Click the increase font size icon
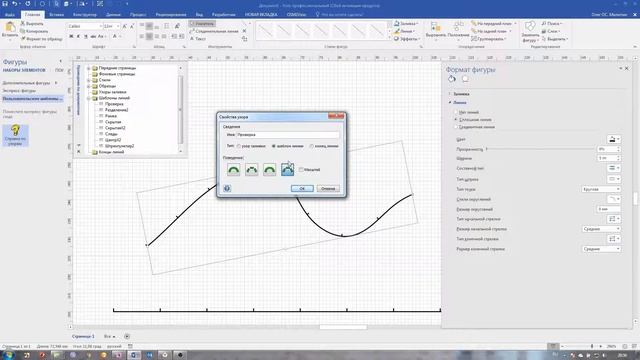The width and height of the screenshot is (640, 360). tap(124, 26)
